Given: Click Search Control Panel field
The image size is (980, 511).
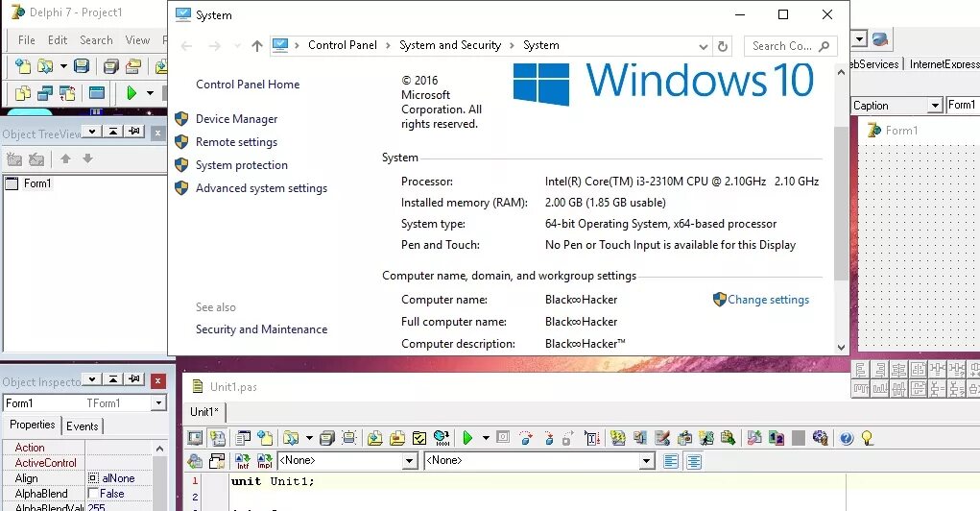Looking at the screenshot, I should 790,46.
